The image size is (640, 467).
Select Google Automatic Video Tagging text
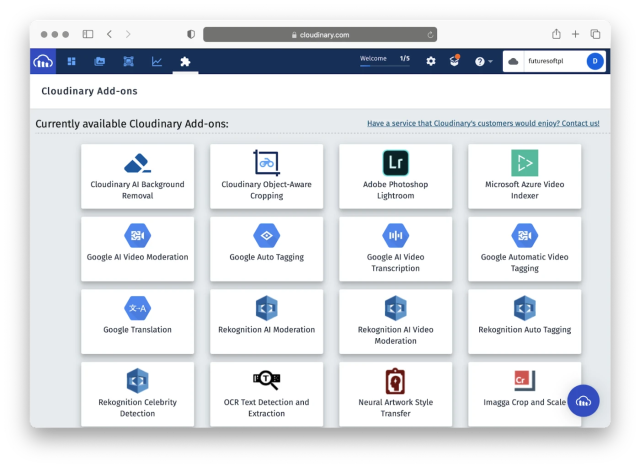524,262
